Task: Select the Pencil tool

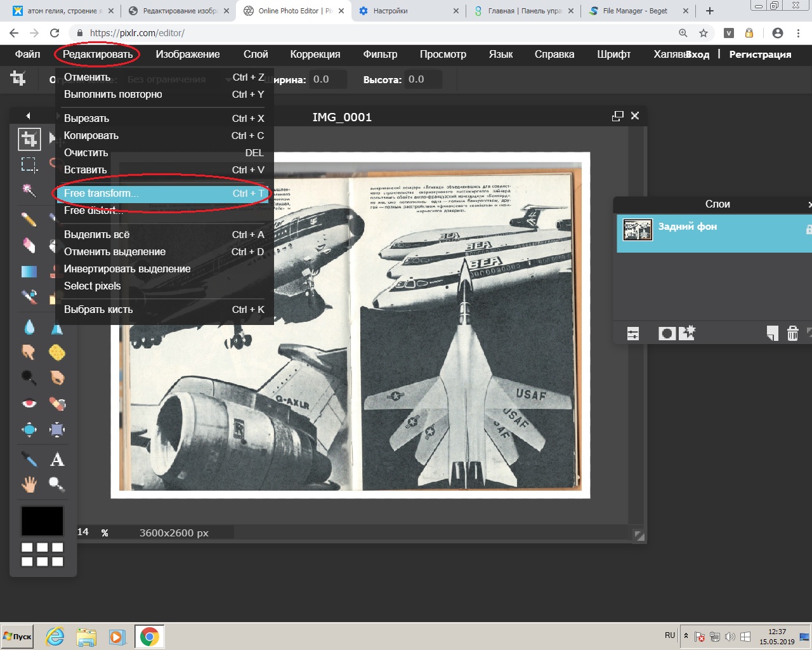Action: pyautogui.click(x=29, y=220)
